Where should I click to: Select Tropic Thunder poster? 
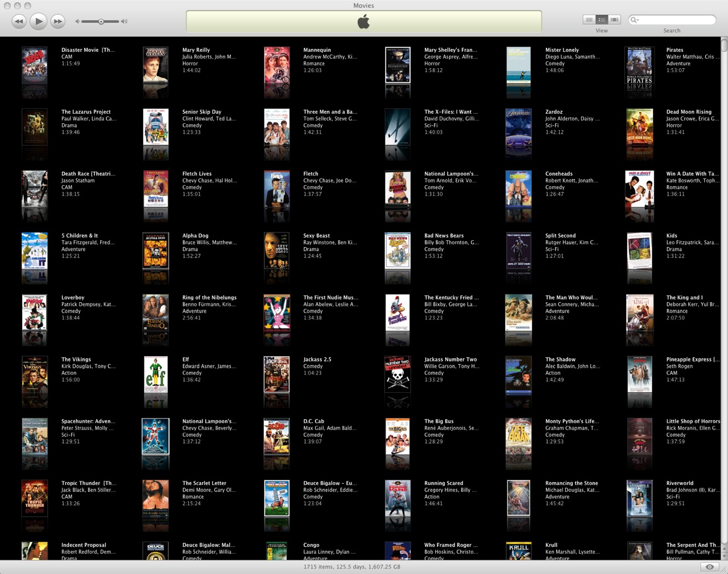click(34, 498)
